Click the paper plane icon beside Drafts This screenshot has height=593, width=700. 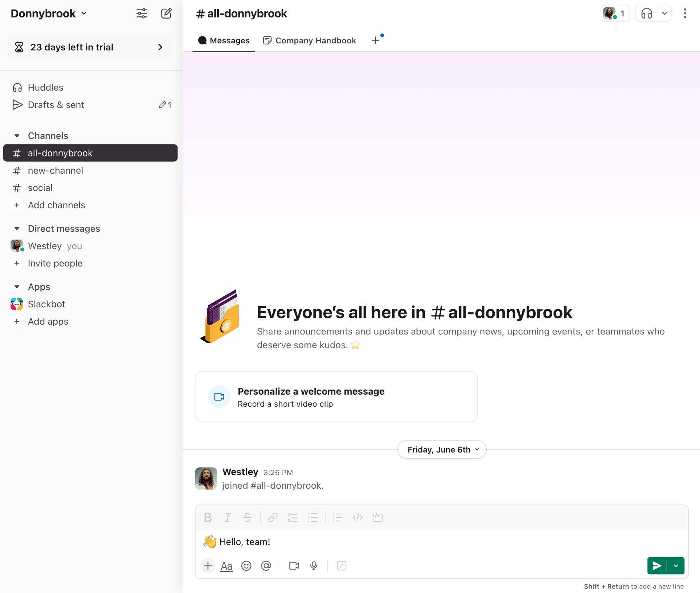(x=17, y=105)
